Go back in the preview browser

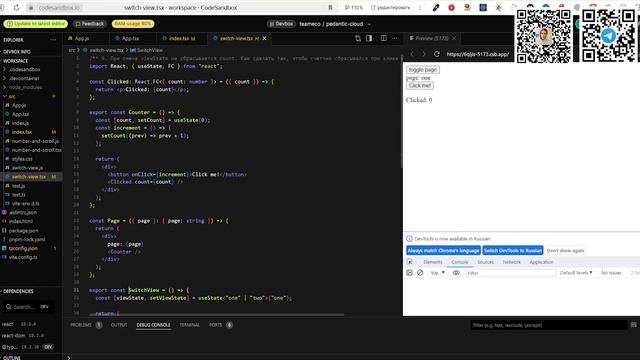point(412,54)
